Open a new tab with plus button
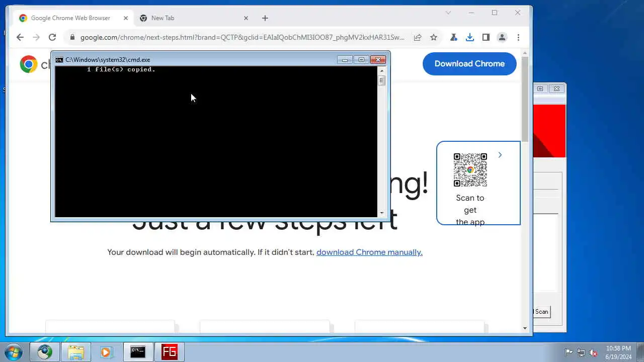The width and height of the screenshot is (644, 362). coord(265,18)
